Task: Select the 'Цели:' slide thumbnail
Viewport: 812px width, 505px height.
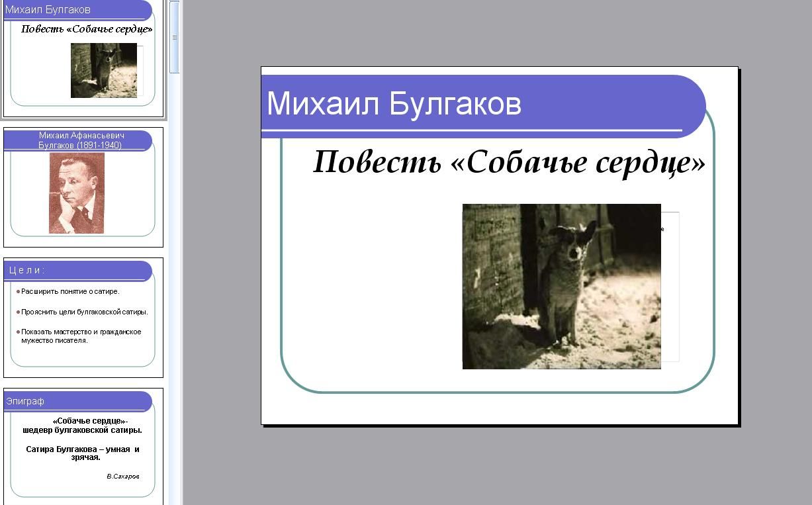Action: coord(83,318)
